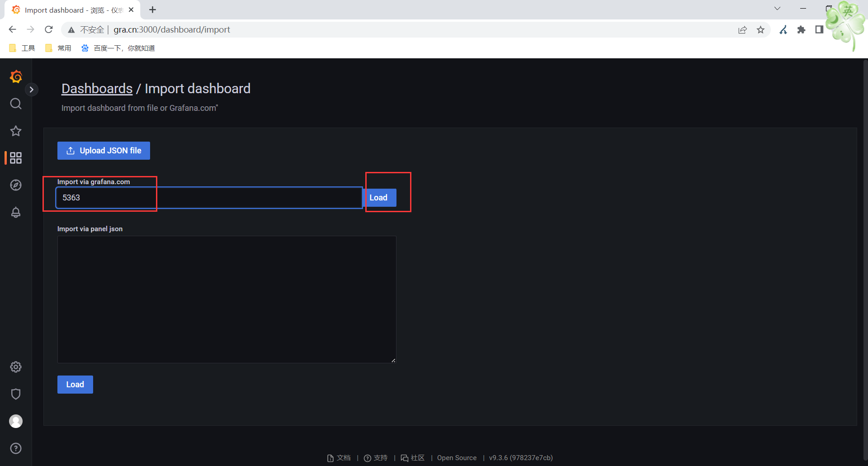Expand the sidebar navigation menu
The height and width of the screenshot is (466, 868).
pyautogui.click(x=32, y=90)
